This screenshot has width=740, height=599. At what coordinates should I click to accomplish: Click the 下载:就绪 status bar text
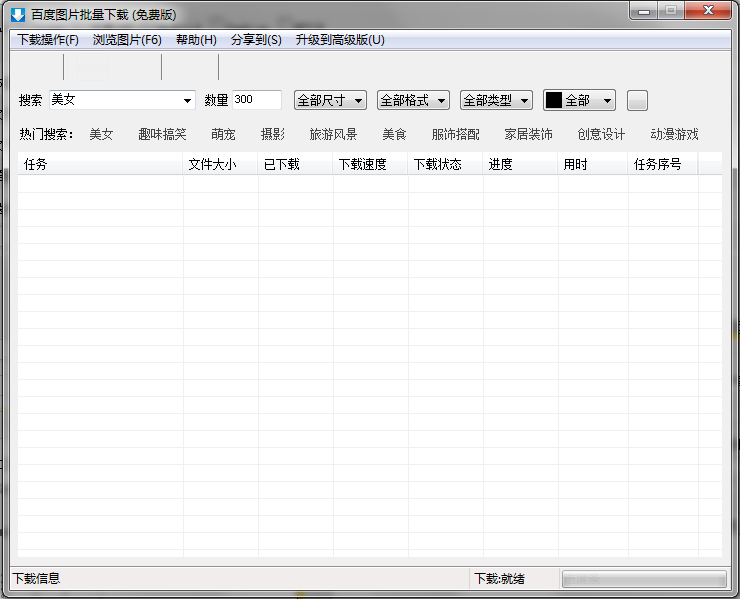(x=499, y=579)
